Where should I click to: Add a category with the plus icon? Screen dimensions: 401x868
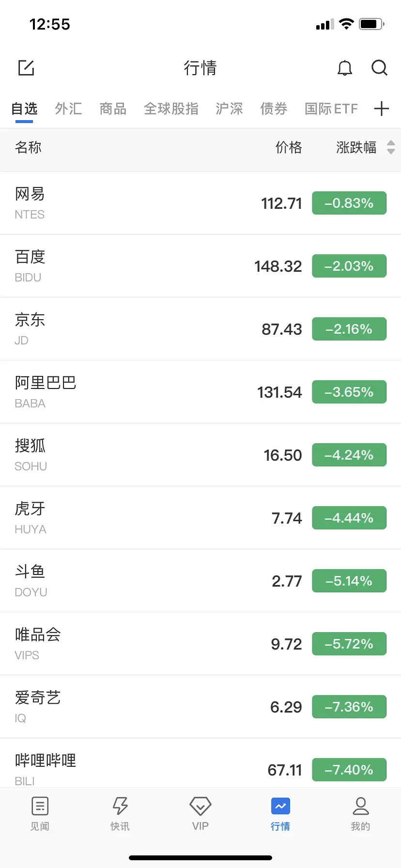pos(382,108)
